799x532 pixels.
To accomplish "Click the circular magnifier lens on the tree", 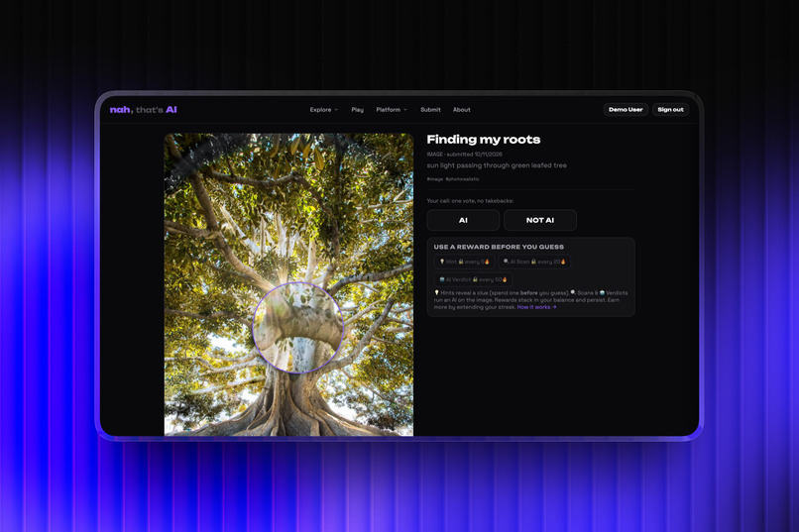I will point(298,327).
